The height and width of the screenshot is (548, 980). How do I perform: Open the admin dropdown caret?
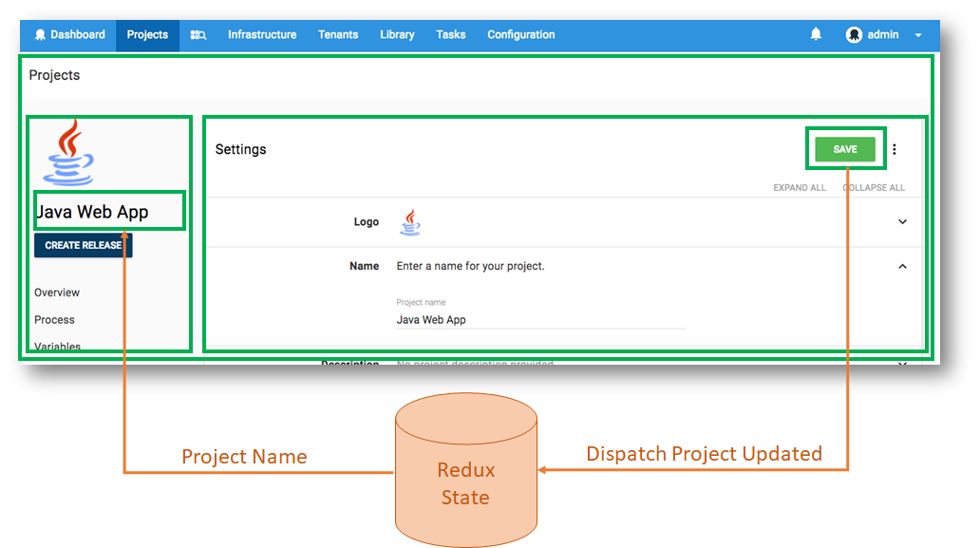click(916, 34)
